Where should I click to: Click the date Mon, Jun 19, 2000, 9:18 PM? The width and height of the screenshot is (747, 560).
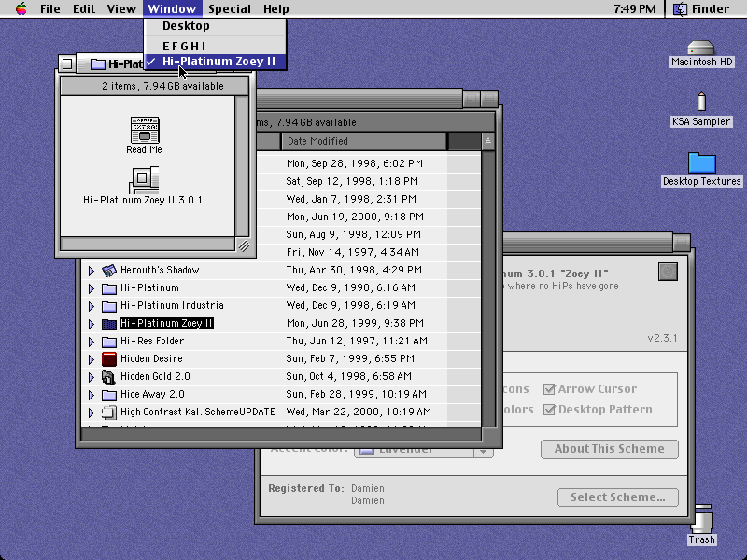355,217
